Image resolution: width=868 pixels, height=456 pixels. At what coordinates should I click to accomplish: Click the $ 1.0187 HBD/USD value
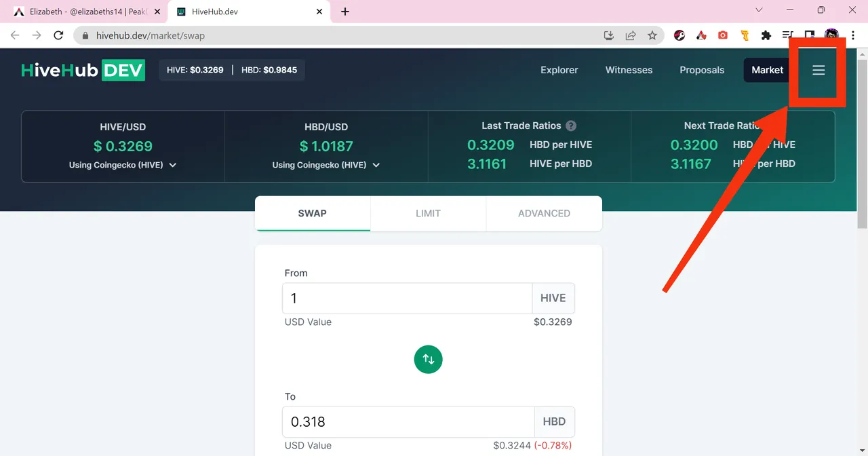pos(326,146)
